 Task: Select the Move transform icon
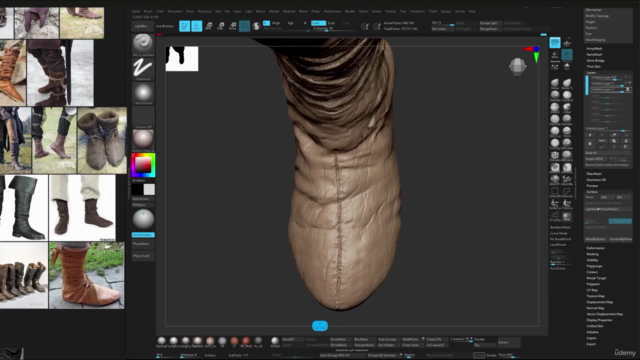click(209, 26)
